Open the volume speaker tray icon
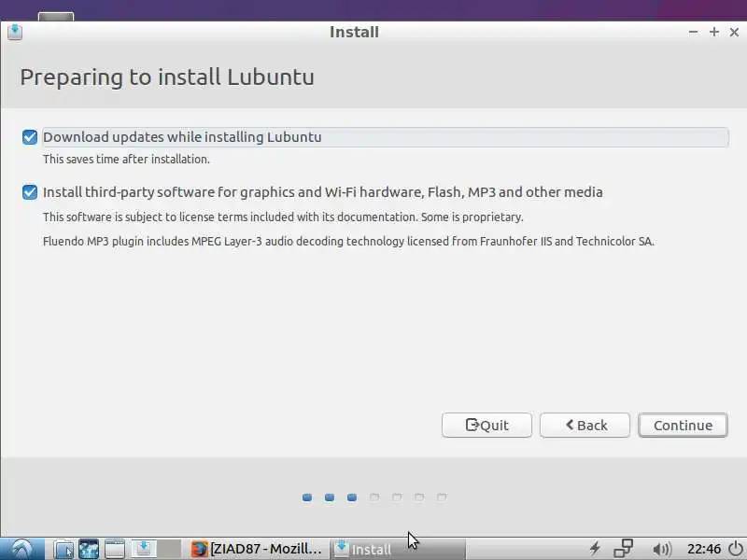 [x=662, y=550]
